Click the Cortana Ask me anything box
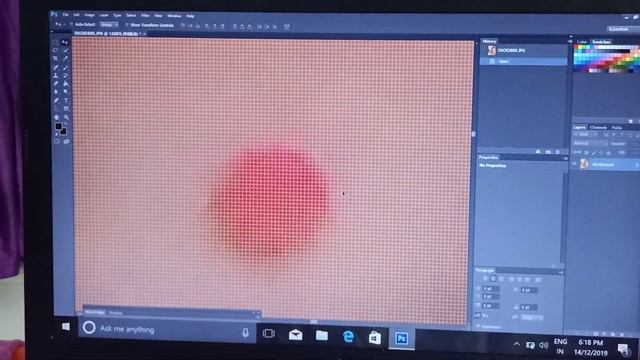This screenshot has height=360, width=640. pyautogui.click(x=167, y=329)
